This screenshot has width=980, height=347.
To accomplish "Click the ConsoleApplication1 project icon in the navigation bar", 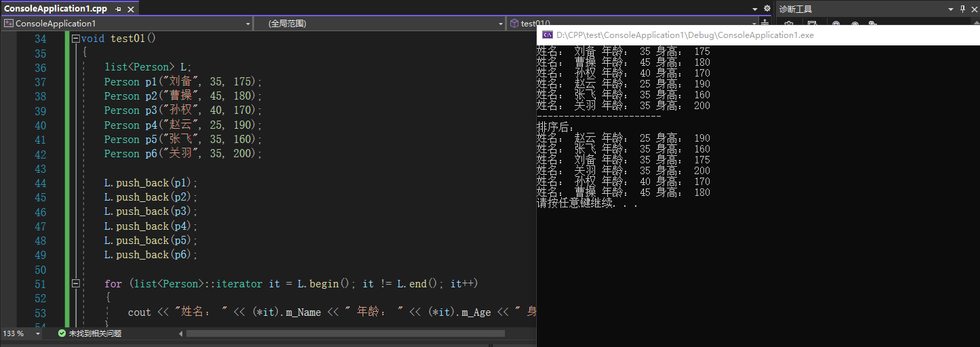I will tap(9, 23).
